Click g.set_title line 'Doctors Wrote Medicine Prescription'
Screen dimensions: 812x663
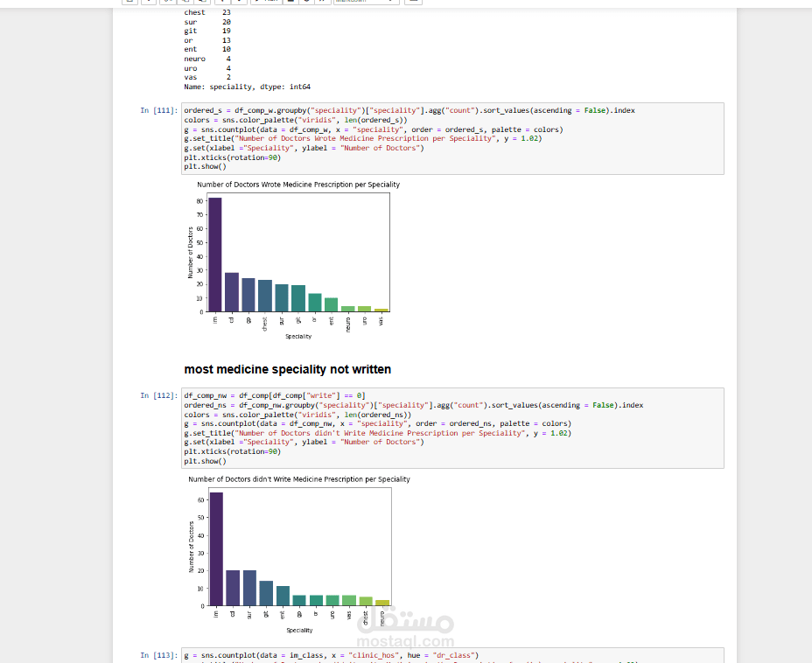(x=363, y=139)
